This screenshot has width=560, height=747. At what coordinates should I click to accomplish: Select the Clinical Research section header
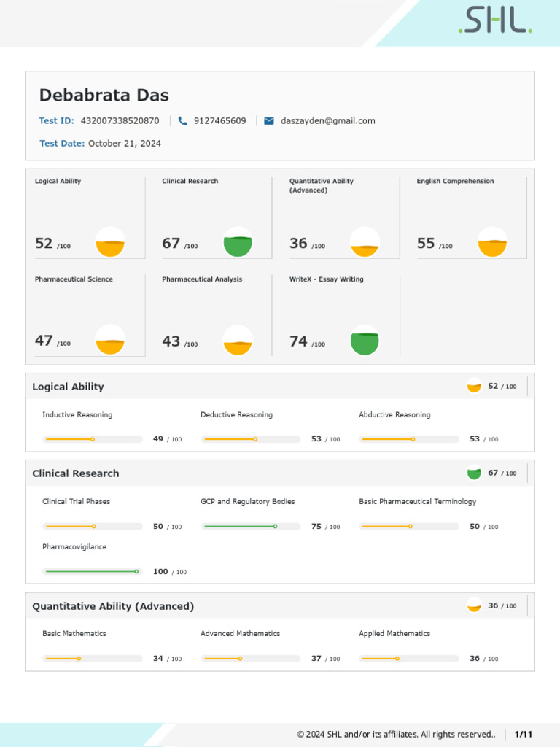75,473
